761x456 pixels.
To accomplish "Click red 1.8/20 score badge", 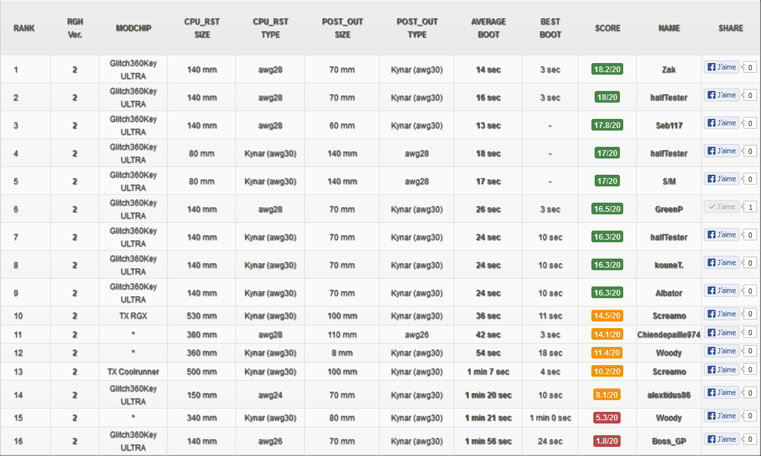I will pyautogui.click(x=607, y=441).
